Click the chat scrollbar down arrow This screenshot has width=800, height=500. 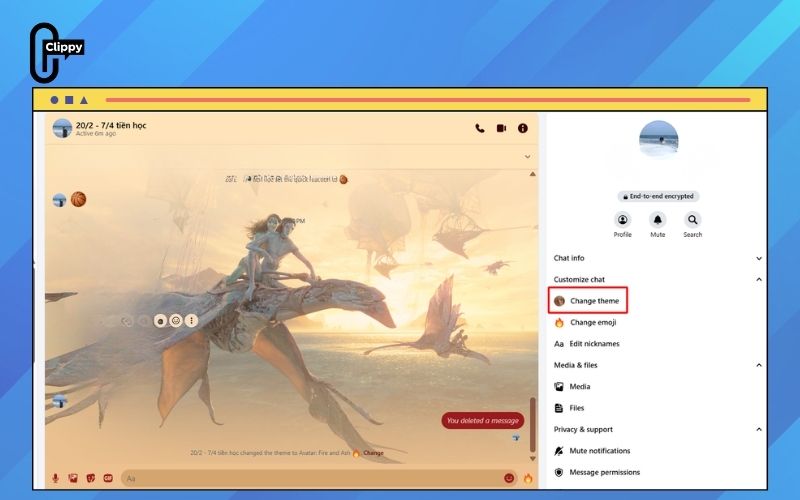pos(533,459)
